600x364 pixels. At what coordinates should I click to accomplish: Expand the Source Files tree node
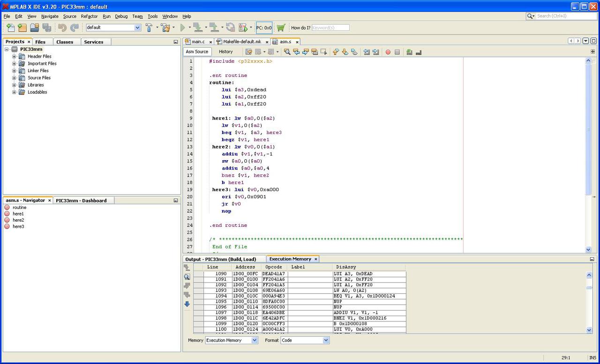(14, 78)
